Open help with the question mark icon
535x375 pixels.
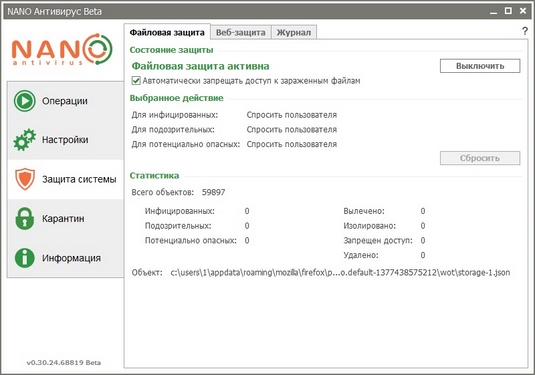click(x=525, y=31)
